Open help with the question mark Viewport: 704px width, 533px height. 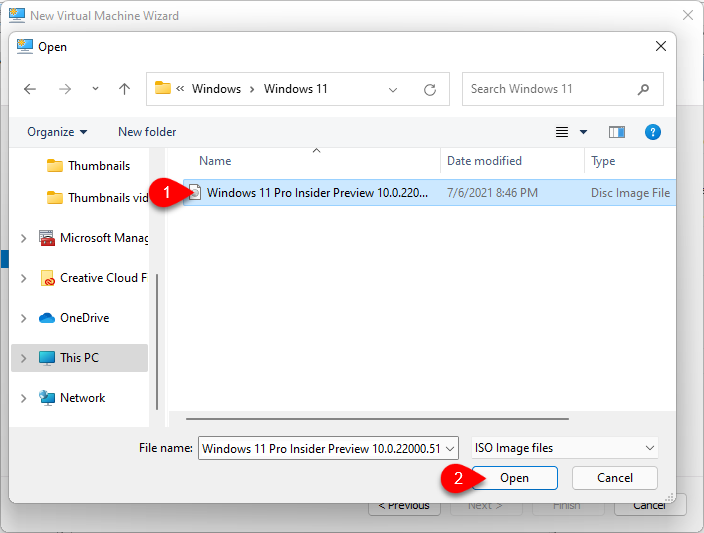652,132
